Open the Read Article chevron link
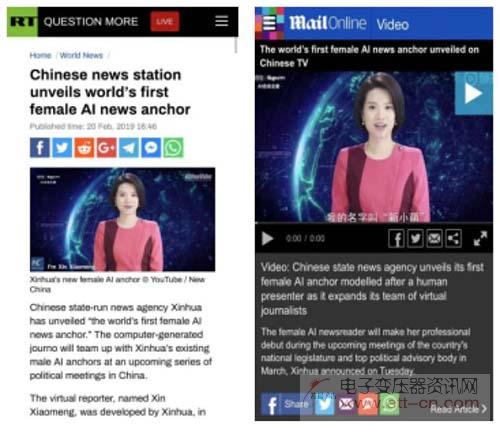Screen dimensions: 500x432 [459, 409]
